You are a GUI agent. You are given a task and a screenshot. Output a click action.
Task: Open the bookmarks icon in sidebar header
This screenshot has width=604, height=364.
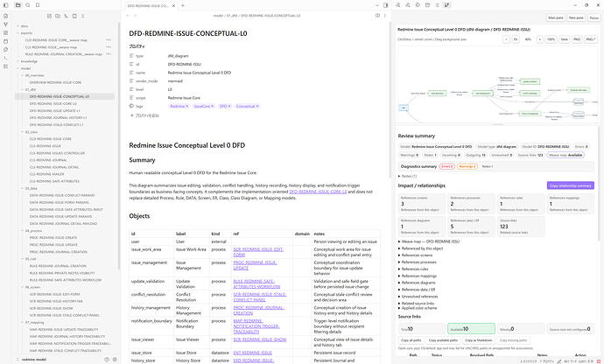coord(38,5)
